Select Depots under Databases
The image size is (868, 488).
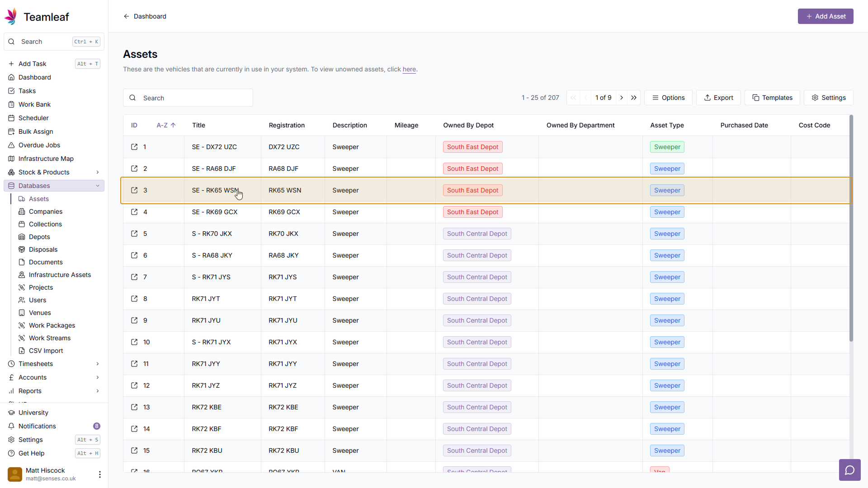click(x=39, y=237)
